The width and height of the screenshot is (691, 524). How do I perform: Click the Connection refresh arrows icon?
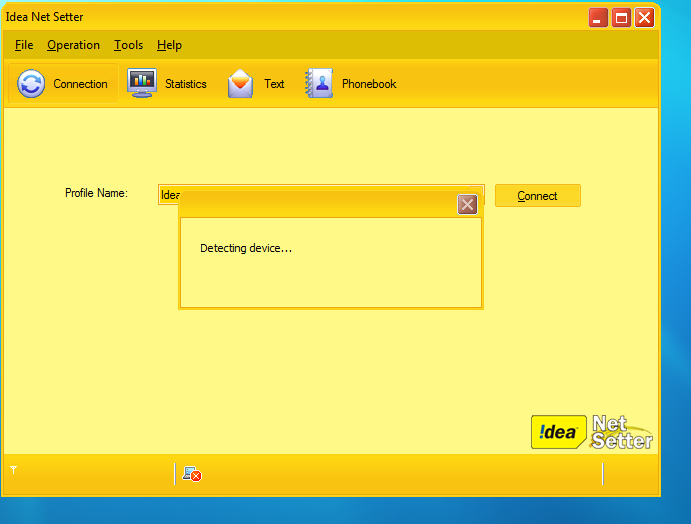(31, 83)
